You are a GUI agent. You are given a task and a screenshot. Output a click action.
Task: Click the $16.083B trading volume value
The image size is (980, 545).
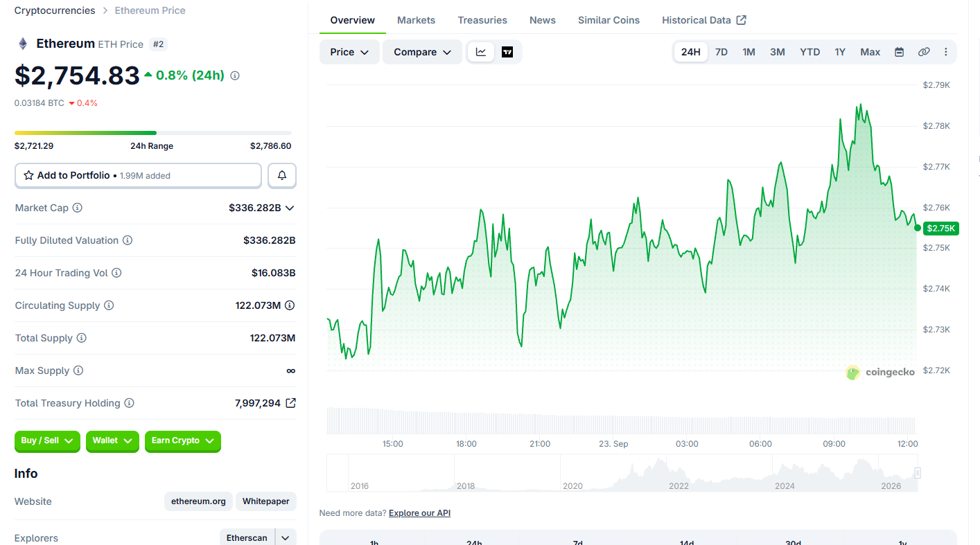[x=274, y=273]
